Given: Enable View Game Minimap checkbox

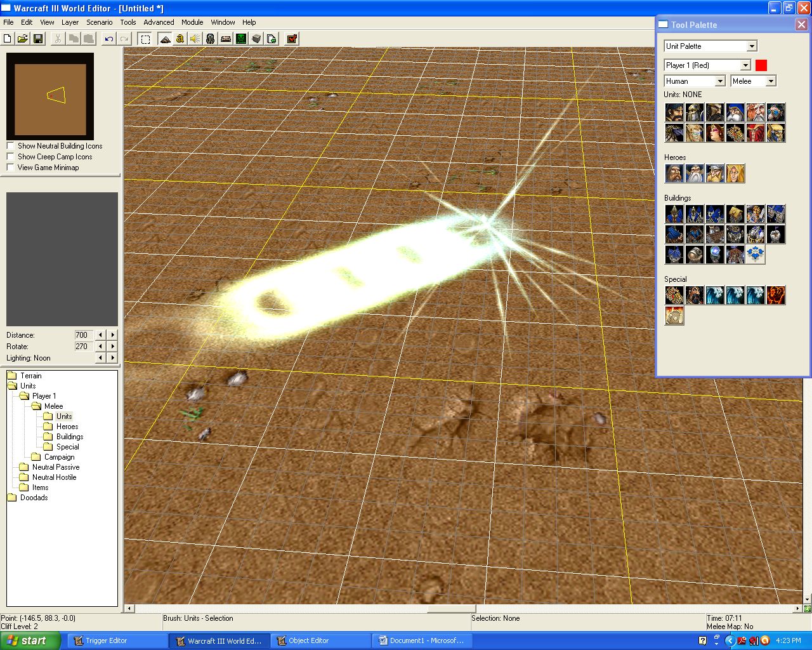Looking at the screenshot, I should [x=10, y=168].
